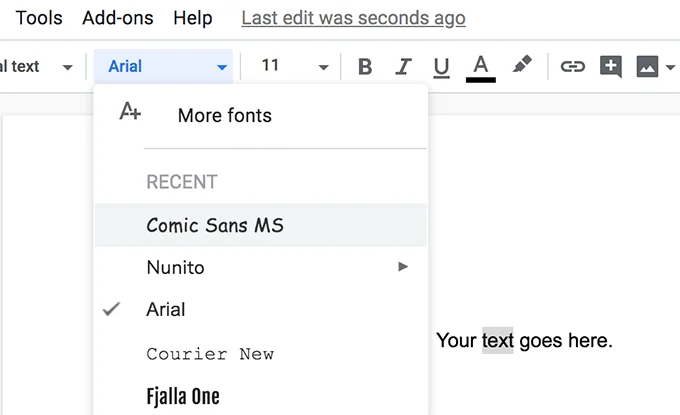
Task: Open the Arial font family dropdown
Action: [x=166, y=67]
